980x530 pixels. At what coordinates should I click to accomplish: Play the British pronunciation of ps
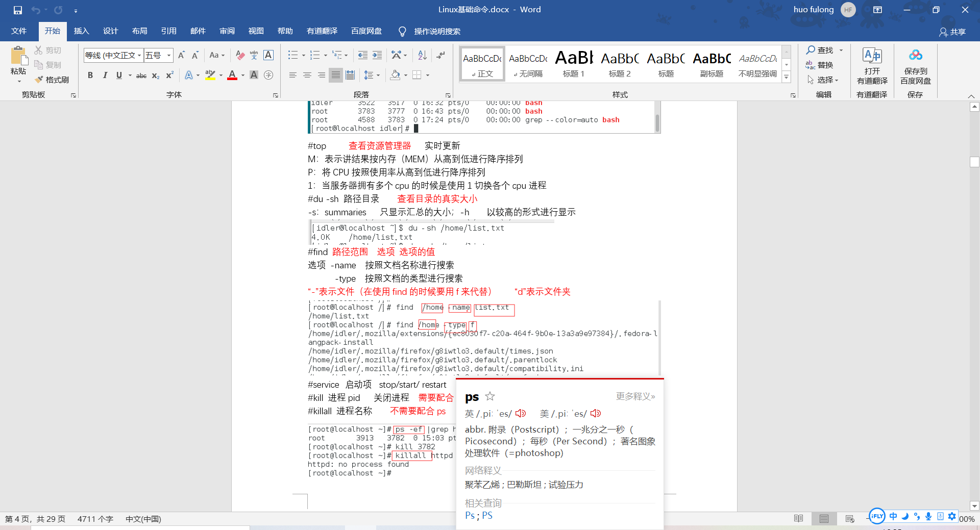point(521,413)
